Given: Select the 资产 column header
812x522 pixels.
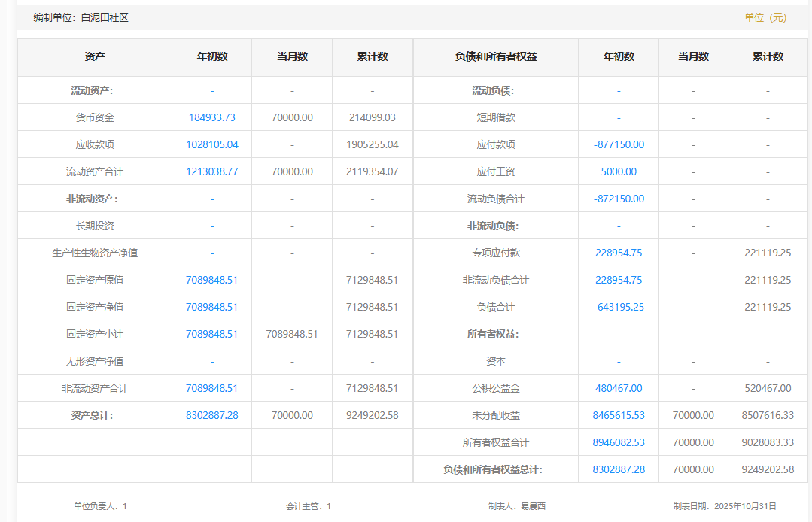Looking at the screenshot, I should point(95,57).
